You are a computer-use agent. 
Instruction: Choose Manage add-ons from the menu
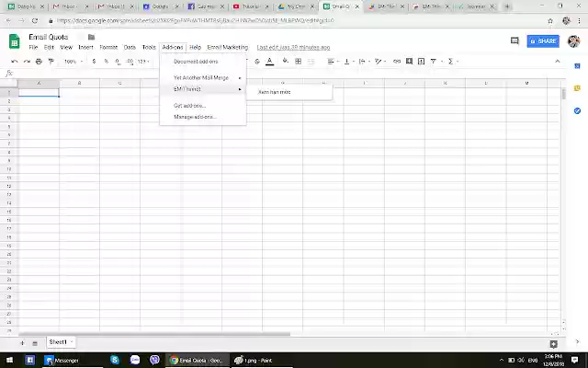click(203, 117)
